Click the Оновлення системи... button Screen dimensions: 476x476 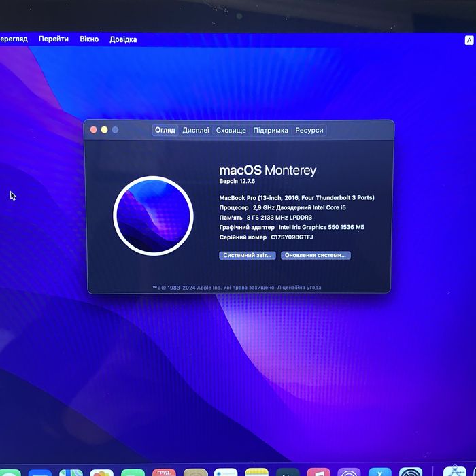[x=316, y=255]
